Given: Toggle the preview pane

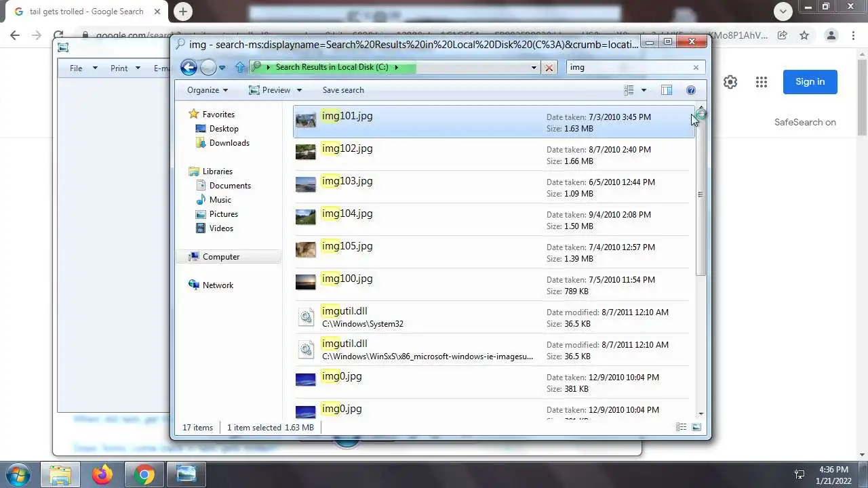Looking at the screenshot, I should coord(667,90).
